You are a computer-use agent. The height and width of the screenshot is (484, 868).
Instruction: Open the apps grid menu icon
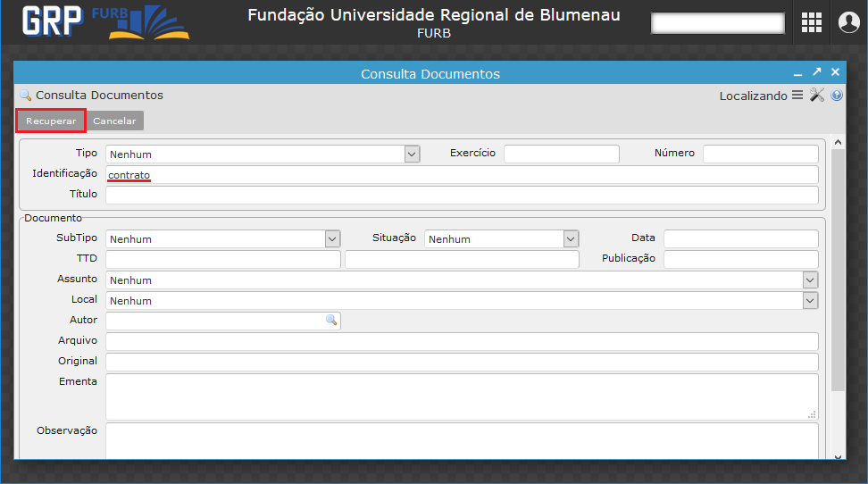point(811,23)
